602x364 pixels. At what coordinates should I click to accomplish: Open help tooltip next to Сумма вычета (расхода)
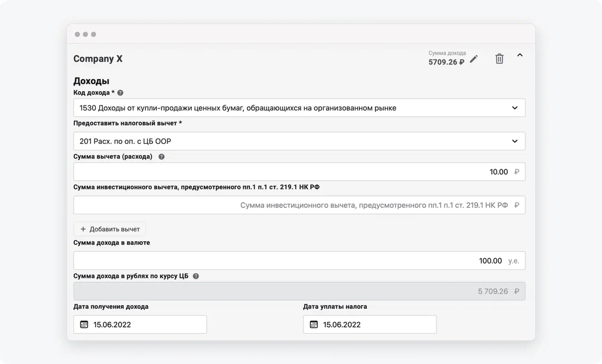pyautogui.click(x=162, y=157)
